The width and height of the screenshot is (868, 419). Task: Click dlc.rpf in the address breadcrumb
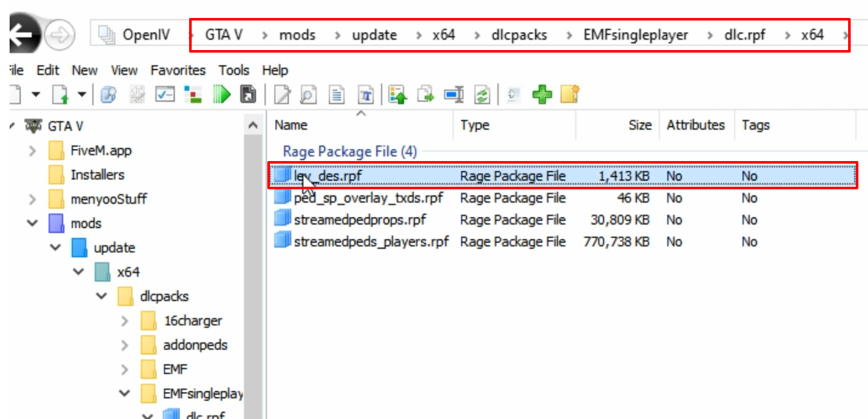pyautogui.click(x=745, y=35)
